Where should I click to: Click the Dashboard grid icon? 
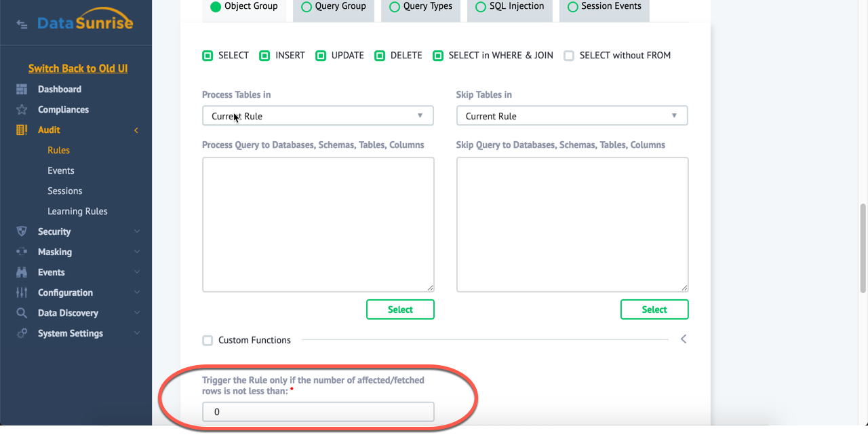[x=22, y=89]
